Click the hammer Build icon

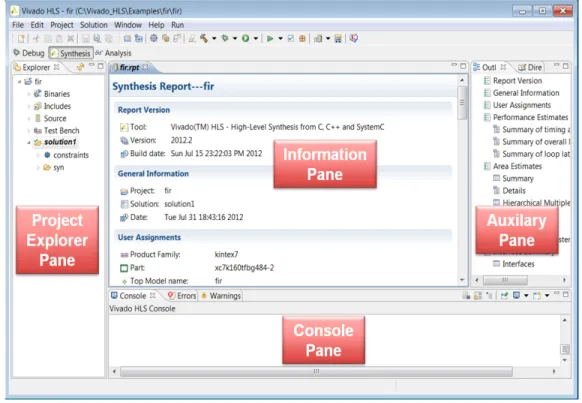pos(204,38)
